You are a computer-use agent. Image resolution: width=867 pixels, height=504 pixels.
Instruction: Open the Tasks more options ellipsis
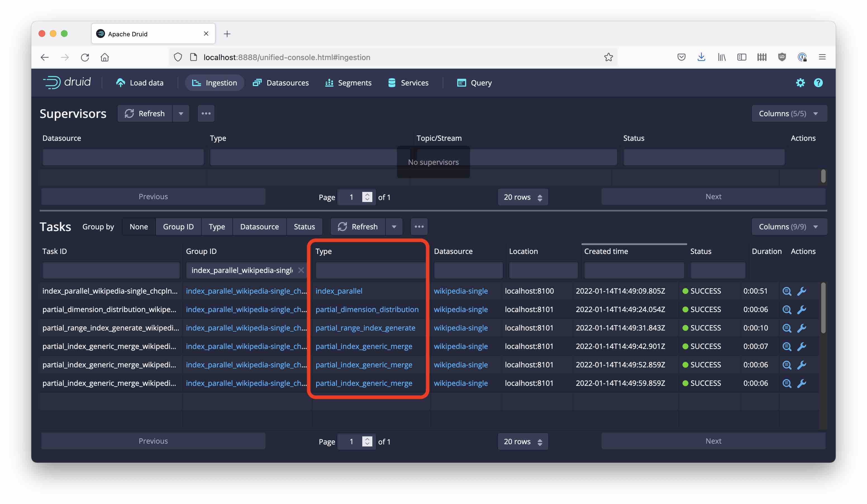[x=419, y=227]
